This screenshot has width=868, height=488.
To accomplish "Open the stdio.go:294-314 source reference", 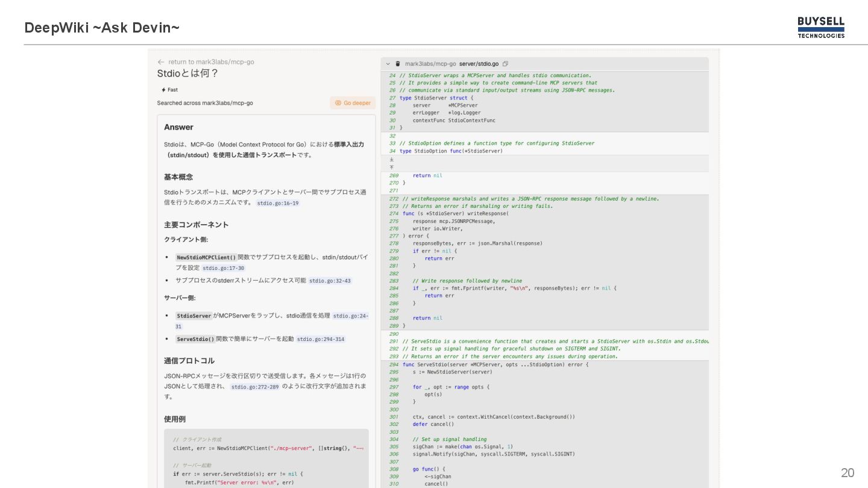I will (321, 339).
